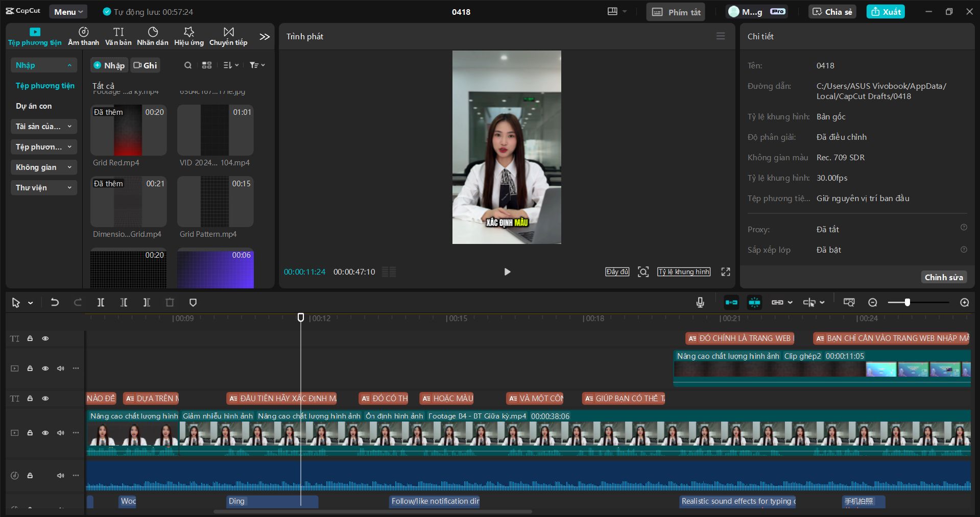Viewport: 980px width, 517px height.
Task: Click the fullscreen preview icon
Action: [x=726, y=272]
